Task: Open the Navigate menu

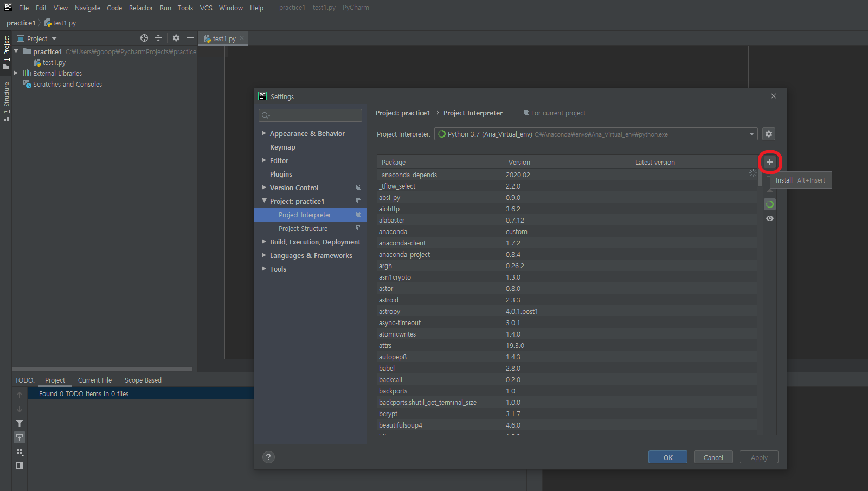Action: (87, 8)
